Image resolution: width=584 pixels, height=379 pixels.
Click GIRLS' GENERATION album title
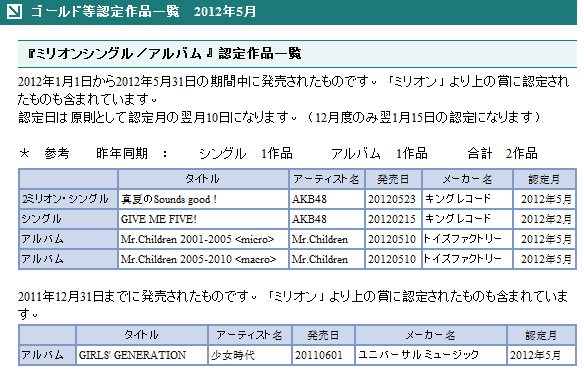click(132, 355)
